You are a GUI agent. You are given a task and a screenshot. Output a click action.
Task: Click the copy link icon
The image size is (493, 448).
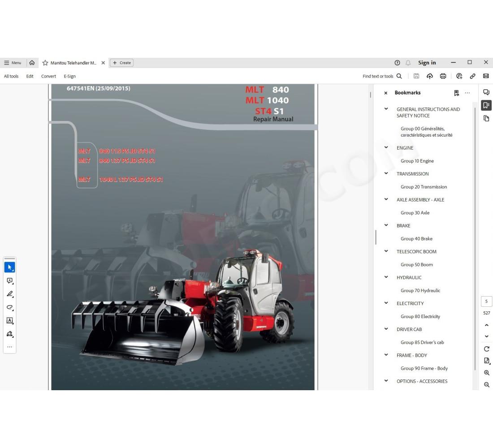[472, 76]
